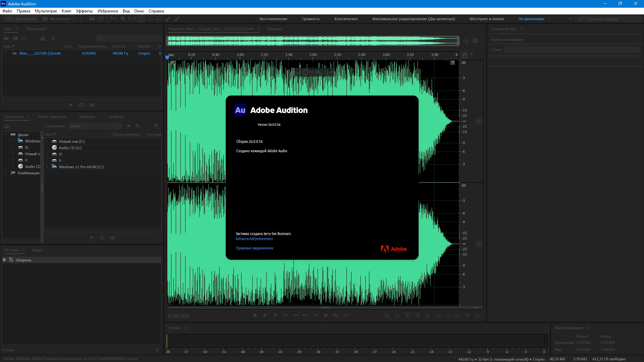Click the Zoom In amplitude icon
The image size is (644, 362).
tap(387, 316)
